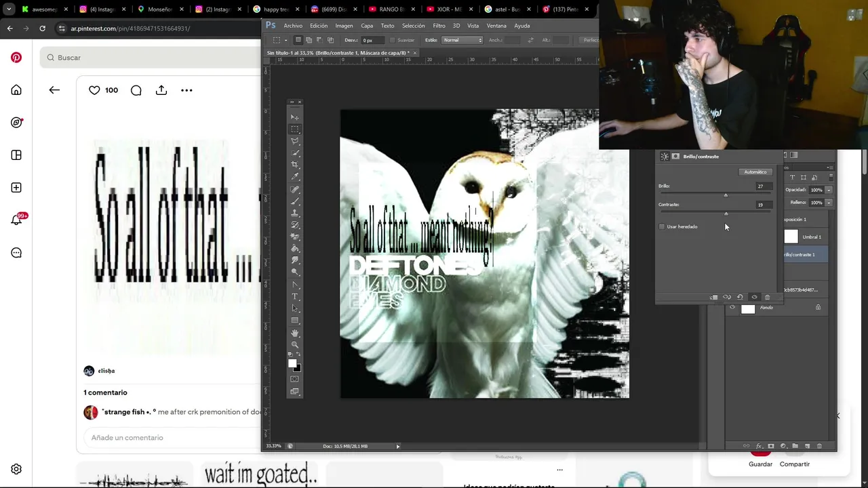
Task: Adjust the Contraste slider handle
Action: [726, 213]
